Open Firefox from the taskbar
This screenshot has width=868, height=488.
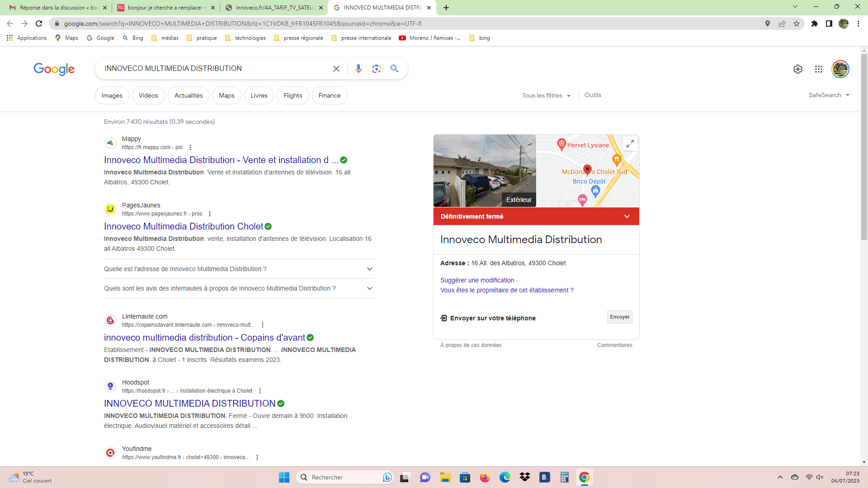point(485,477)
